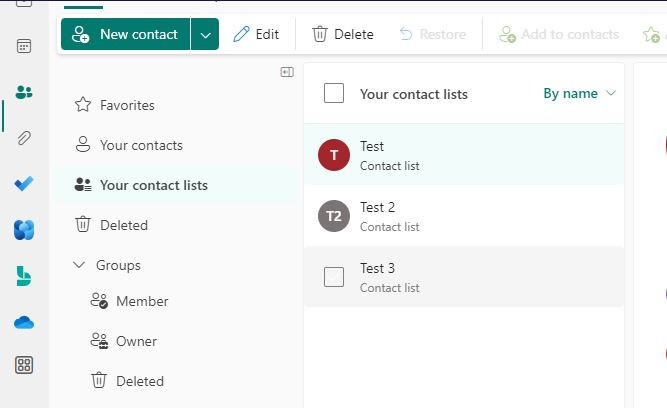Open the New contact dropdown arrow
Image resolution: width=667 pixels, height=408 pixels.
(205, 34)
